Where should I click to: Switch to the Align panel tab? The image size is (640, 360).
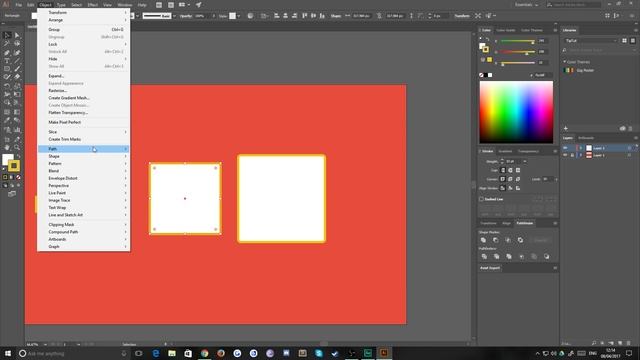point(507,223)
